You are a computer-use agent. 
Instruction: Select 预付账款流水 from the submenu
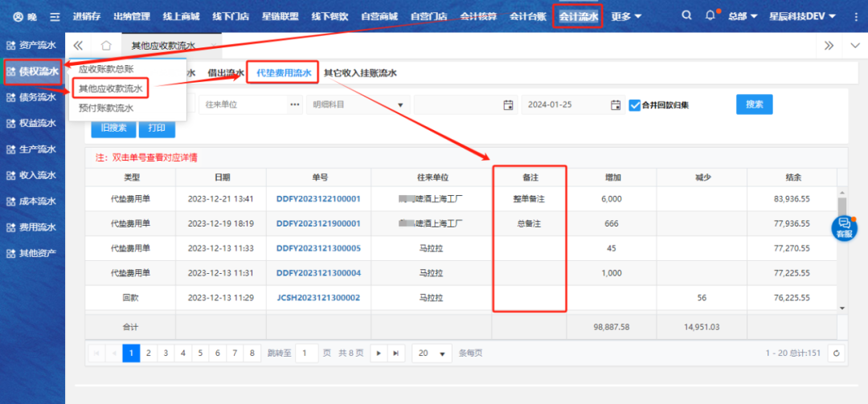click(106, 108)
